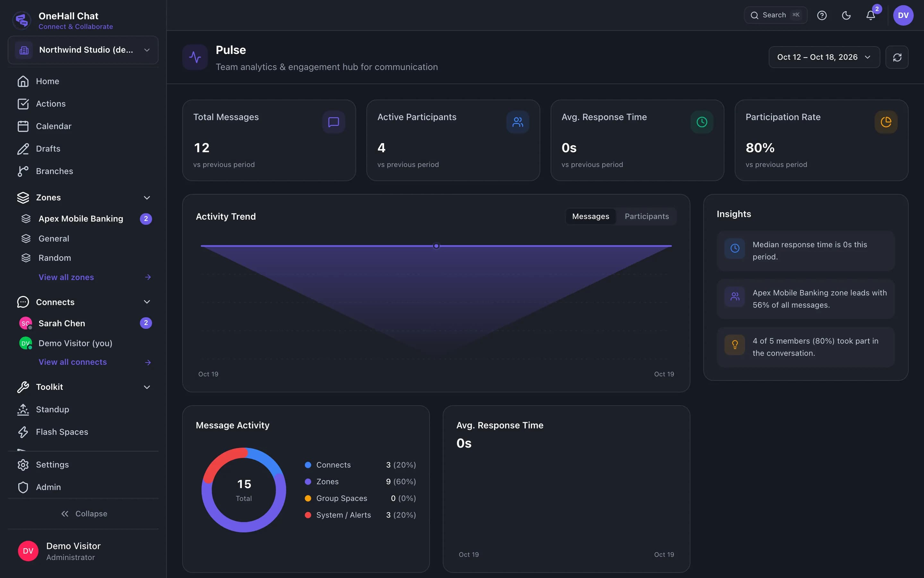This screenshot has height=578, width=924.
Task: Collapse the Zones section chevron
Action: [147, 197]
